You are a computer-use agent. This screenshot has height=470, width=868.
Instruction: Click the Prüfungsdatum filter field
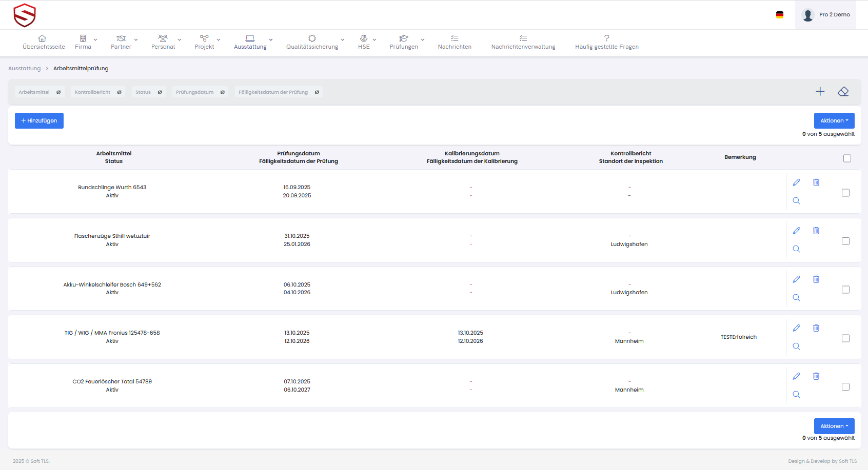(x=195, y=92)
